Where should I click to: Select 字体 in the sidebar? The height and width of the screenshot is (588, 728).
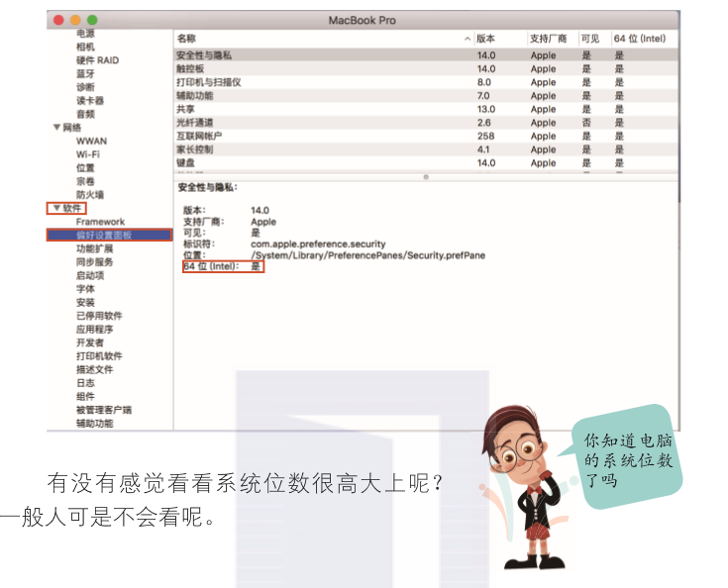[x=85, y=289]
